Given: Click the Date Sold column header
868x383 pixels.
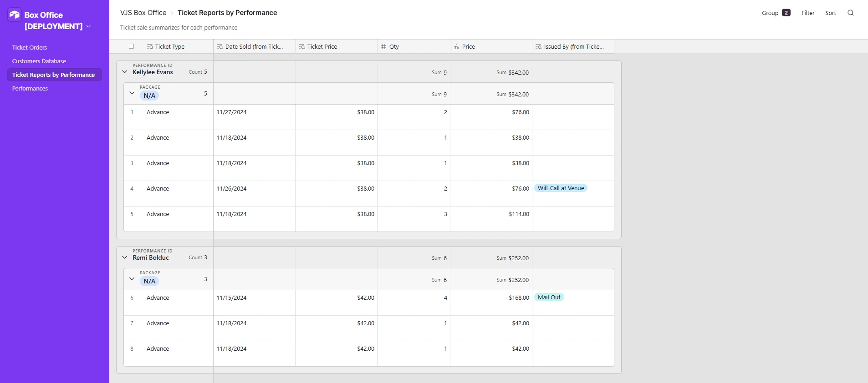Looking at the screenshot, I should [254, 46].
